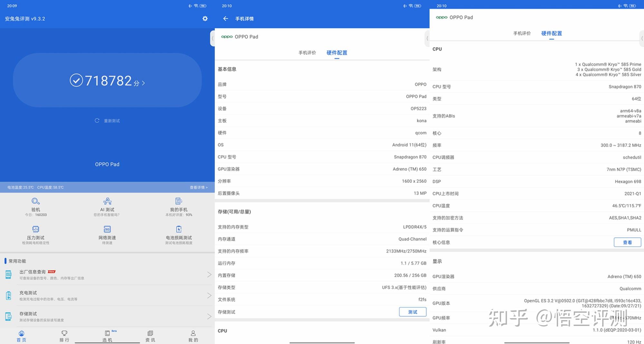The width and height of the screenshot is (644, 344).
Task: Open 选机 in bottom navigation
Action: [x=107, y=336]
